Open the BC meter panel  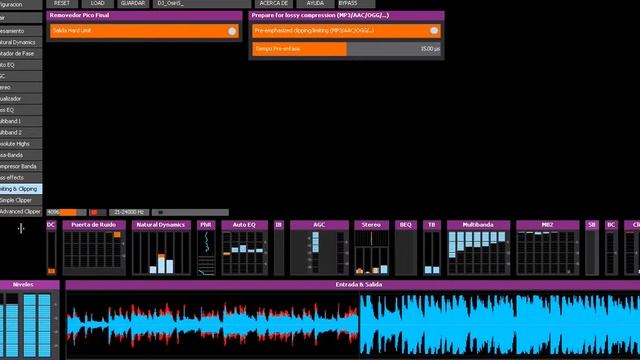tap(611, 248)
